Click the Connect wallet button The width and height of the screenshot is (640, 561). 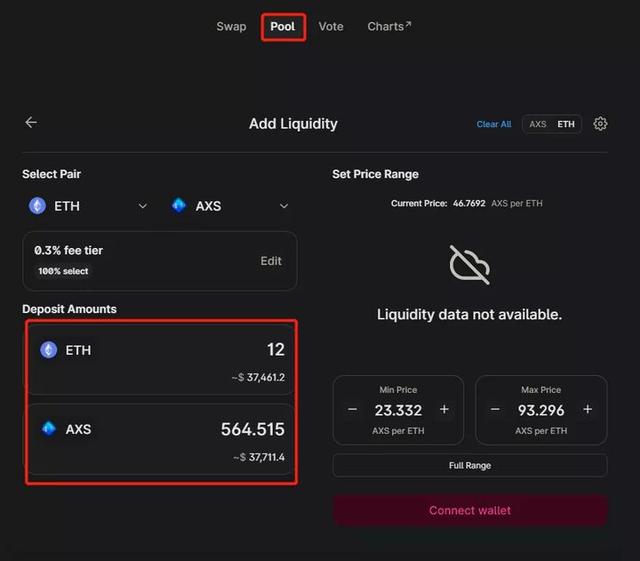[x=470, y=510]
